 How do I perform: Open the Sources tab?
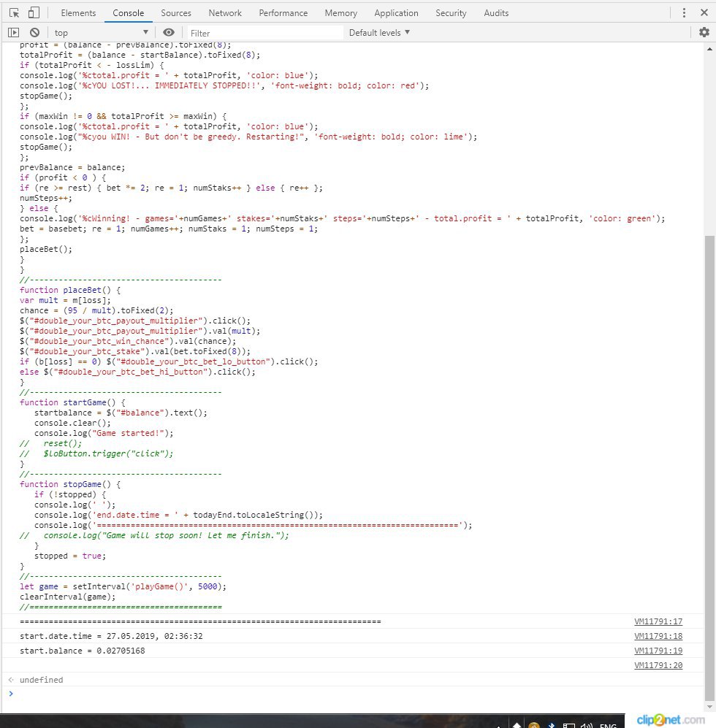pyautogui.click(x=176, y=13)
